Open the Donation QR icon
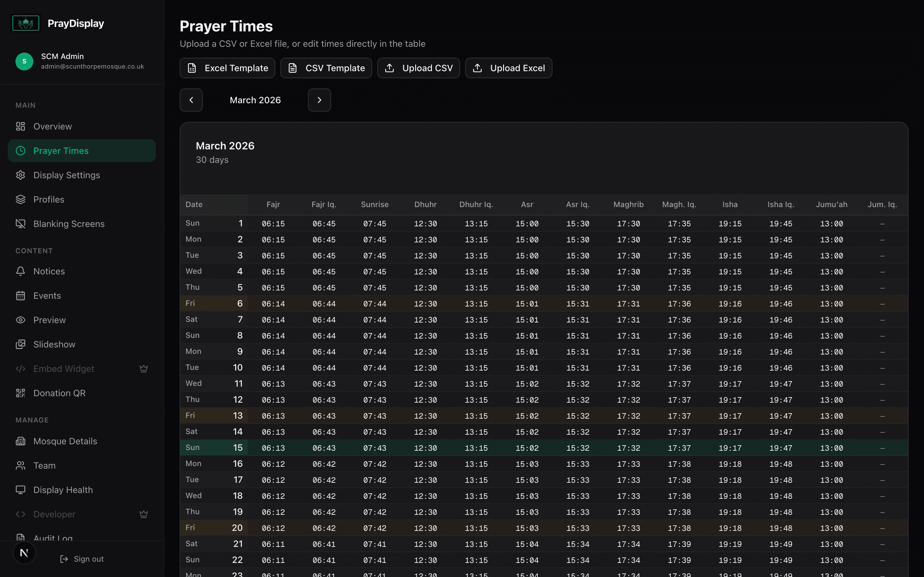 pos(21,393)
